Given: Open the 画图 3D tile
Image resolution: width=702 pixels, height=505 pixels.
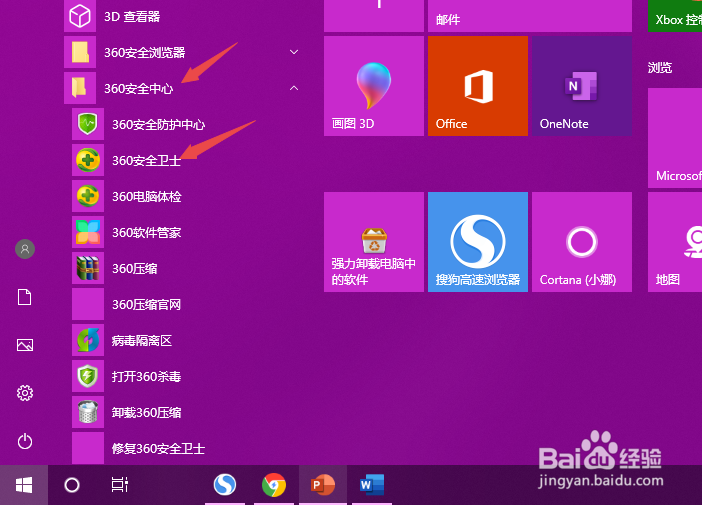Looking at the screenshot, I should 374,86.
